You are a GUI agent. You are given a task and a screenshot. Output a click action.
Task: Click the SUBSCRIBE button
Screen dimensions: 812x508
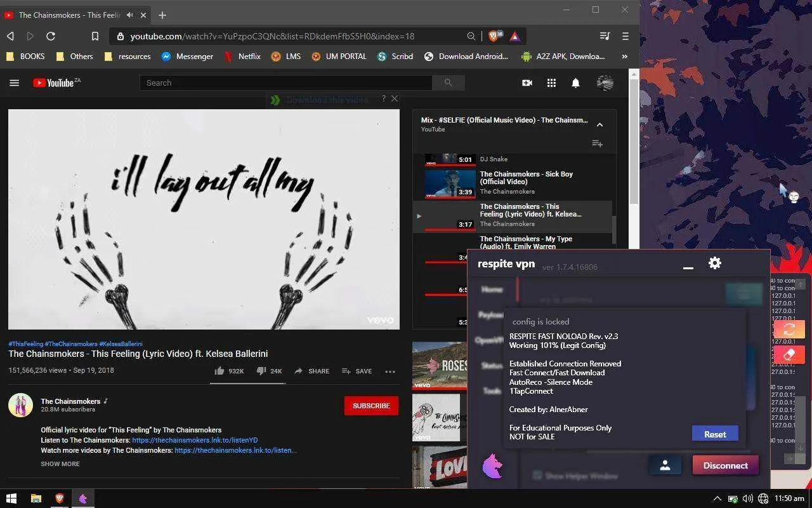pos(371,406)
